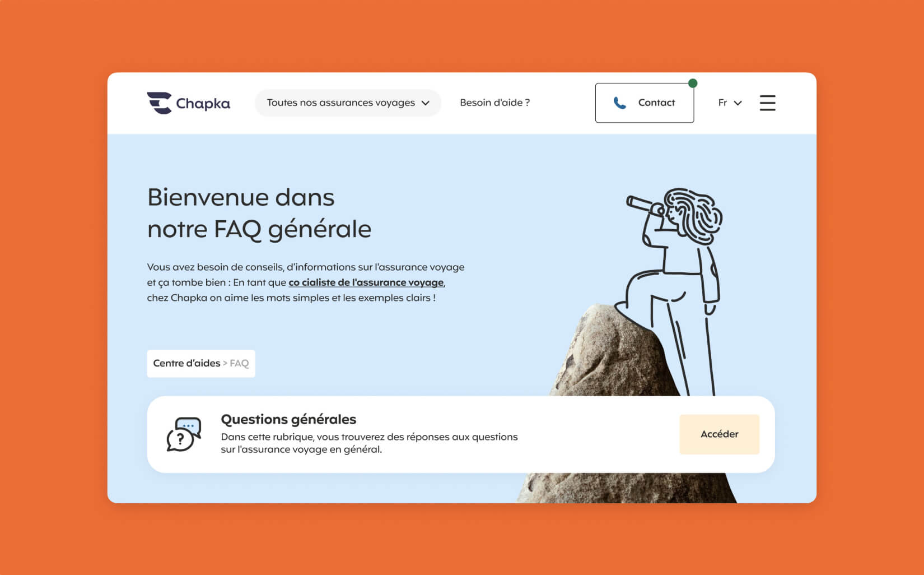Screen dimensions: 924x575
Task: Click the phone icon in Contact button
Action: point(619,103)
